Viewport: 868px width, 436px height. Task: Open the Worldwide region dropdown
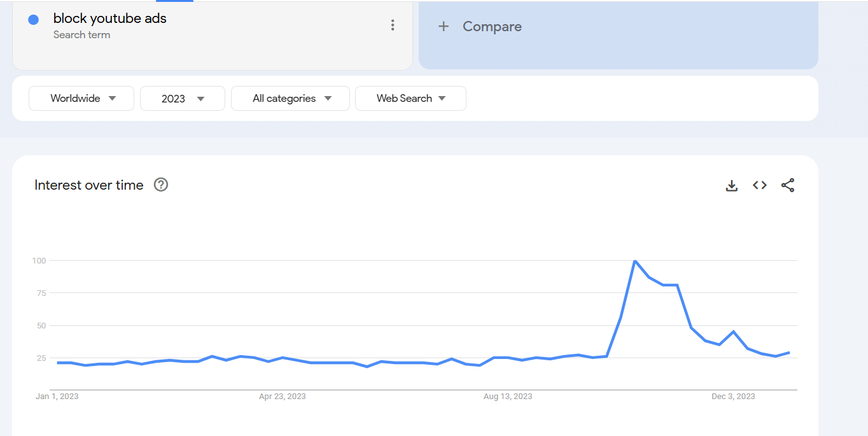[81, 99]
